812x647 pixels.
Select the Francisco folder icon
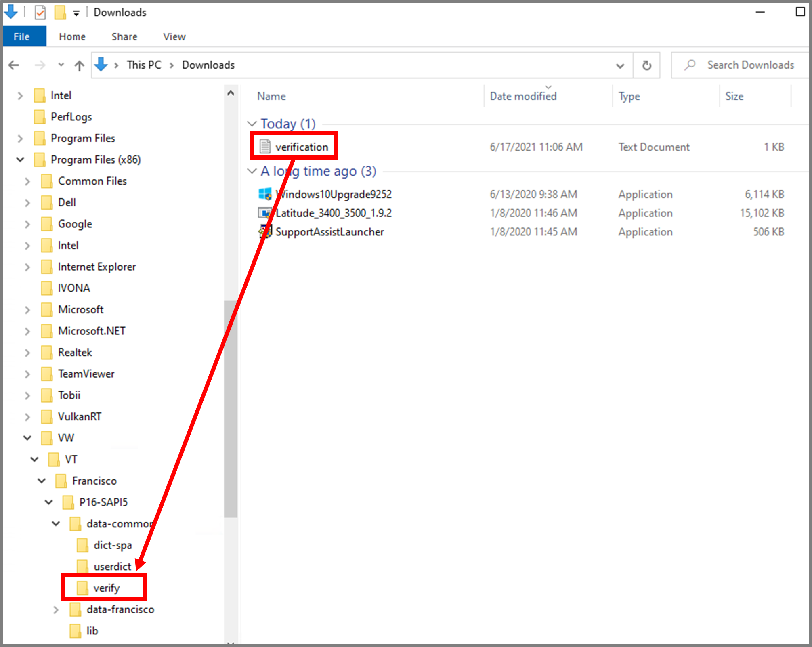[61, 481]
